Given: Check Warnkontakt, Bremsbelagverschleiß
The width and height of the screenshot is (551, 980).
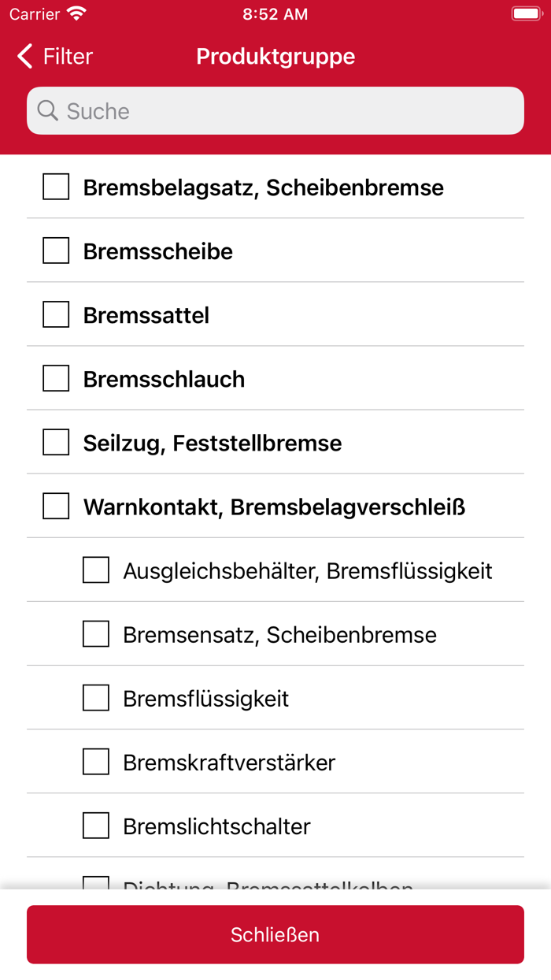Looking at the screenshot, I should [x=55, y=506].
